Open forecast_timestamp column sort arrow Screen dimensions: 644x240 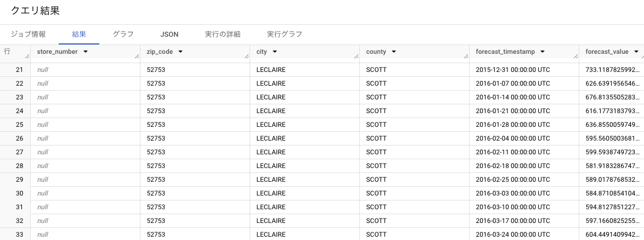coord(543,52)
